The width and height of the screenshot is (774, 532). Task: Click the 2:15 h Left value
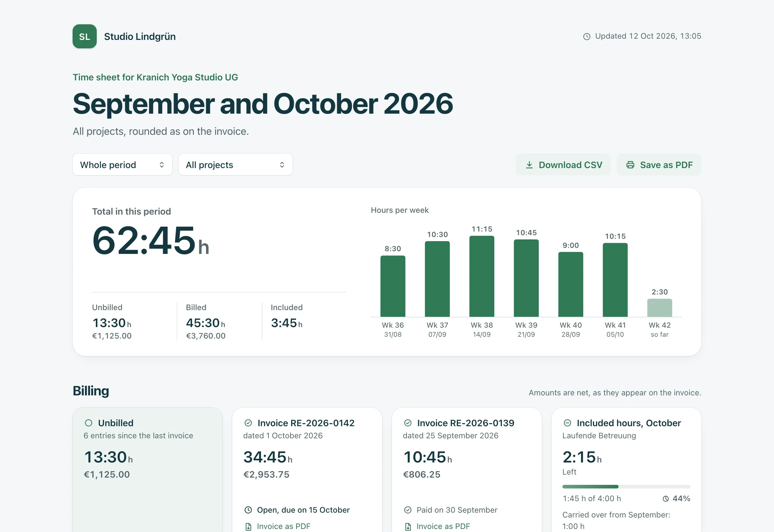[582, 457]
